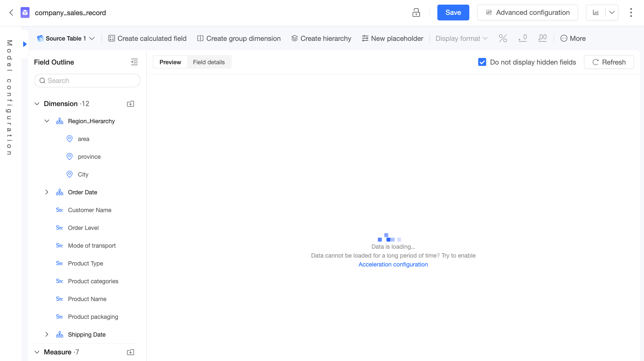Open Display format dropdown

point(461,39)
